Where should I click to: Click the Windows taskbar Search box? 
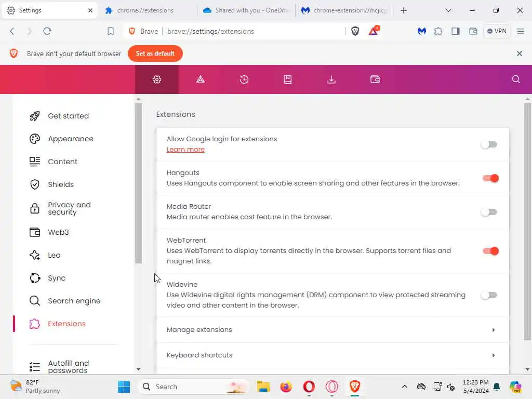click(x=194, y=387)
